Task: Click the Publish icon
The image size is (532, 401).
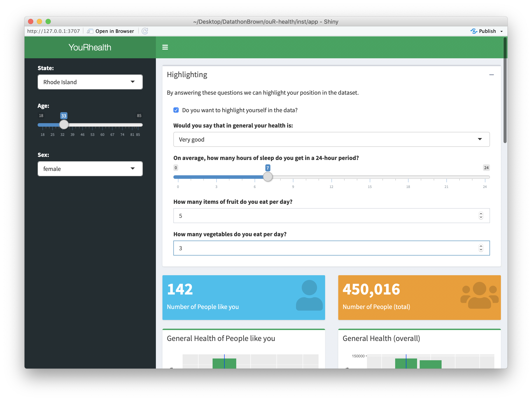Action: pos(474,31)
